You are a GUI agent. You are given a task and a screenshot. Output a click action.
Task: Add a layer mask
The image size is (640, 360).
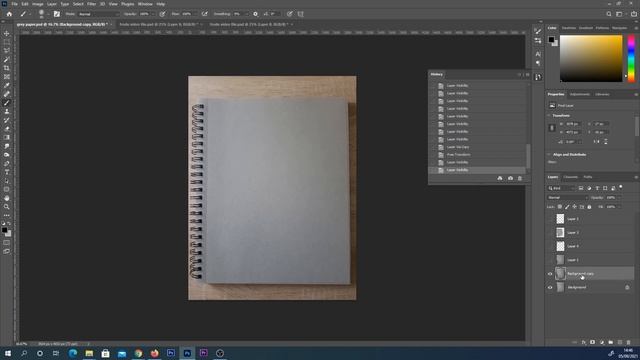click(x=593, y=342)
